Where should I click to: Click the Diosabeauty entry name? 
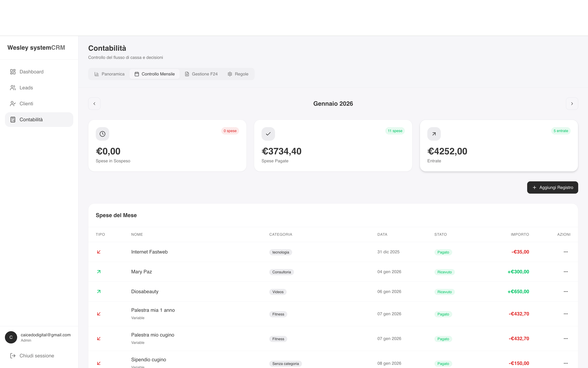(x=145, y=292)
